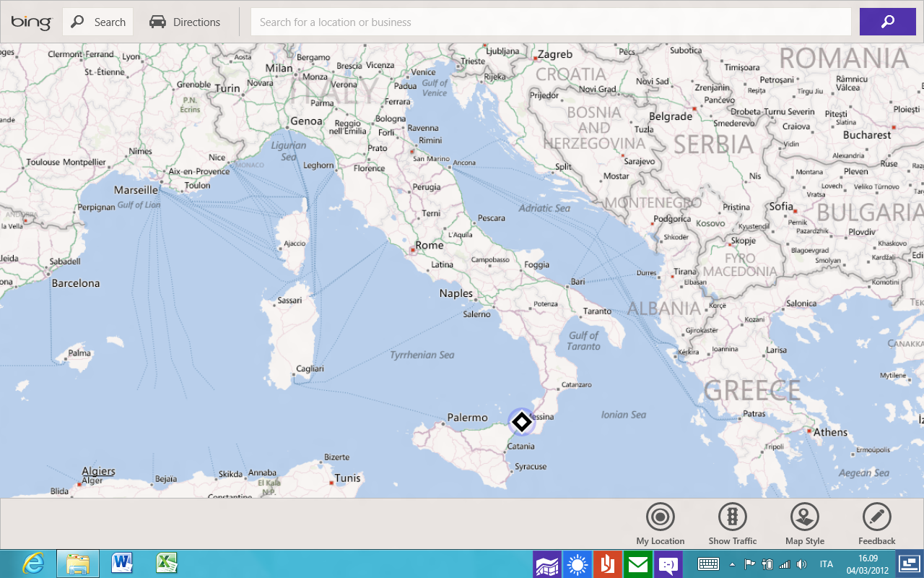Open the red Reader app taskbar icon
The width and height of the screenshot is (924, 578).
pyautogui.click(x=608, y=565)
